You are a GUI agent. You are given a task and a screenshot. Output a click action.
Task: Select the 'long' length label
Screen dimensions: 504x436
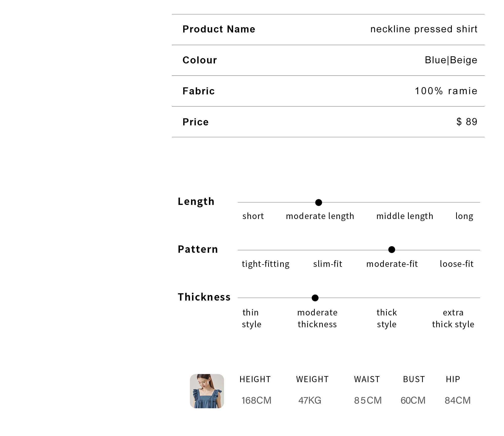coord(464,216)
